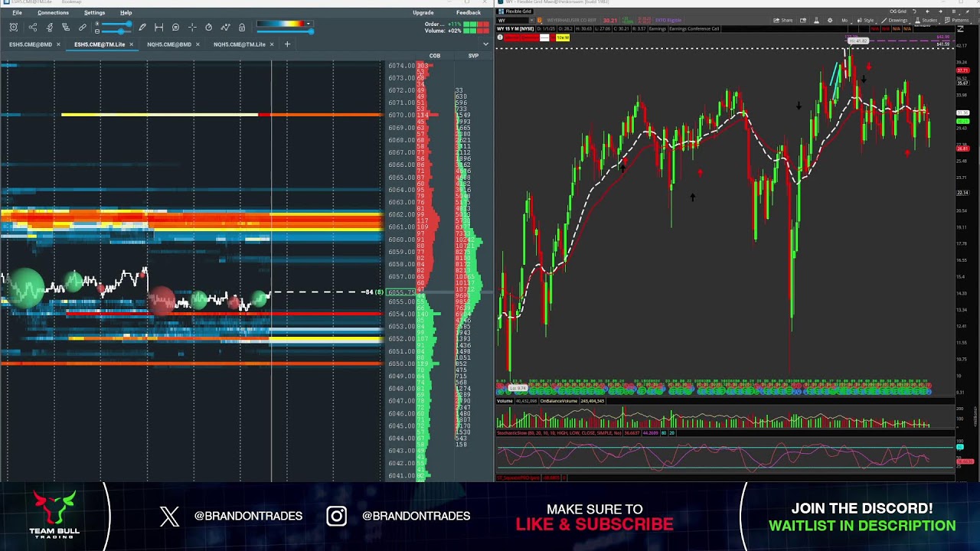The height and width of the screenshot is (551, 980).
Task: Click the camera-style icon next to Share
Action: 803,20
